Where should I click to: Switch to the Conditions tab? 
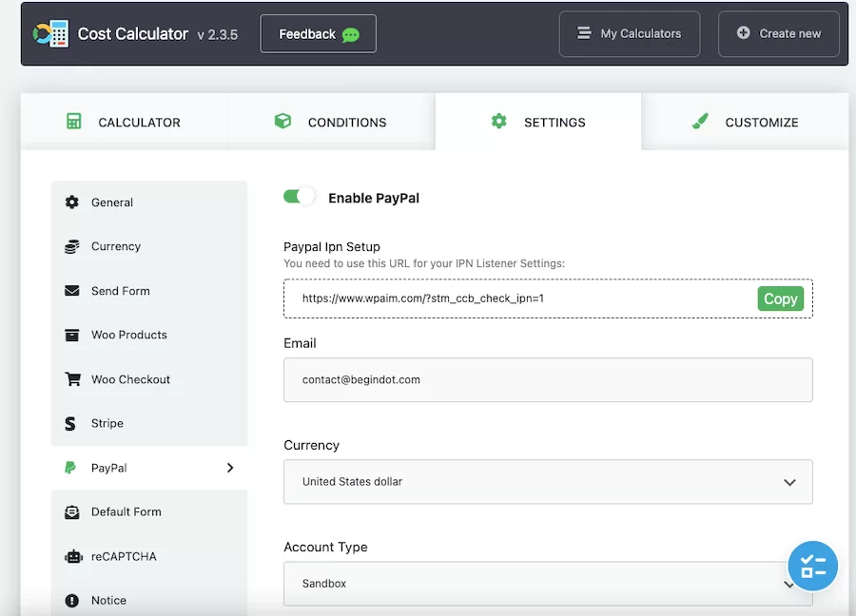pyautogui.click(x=331, y=122)
